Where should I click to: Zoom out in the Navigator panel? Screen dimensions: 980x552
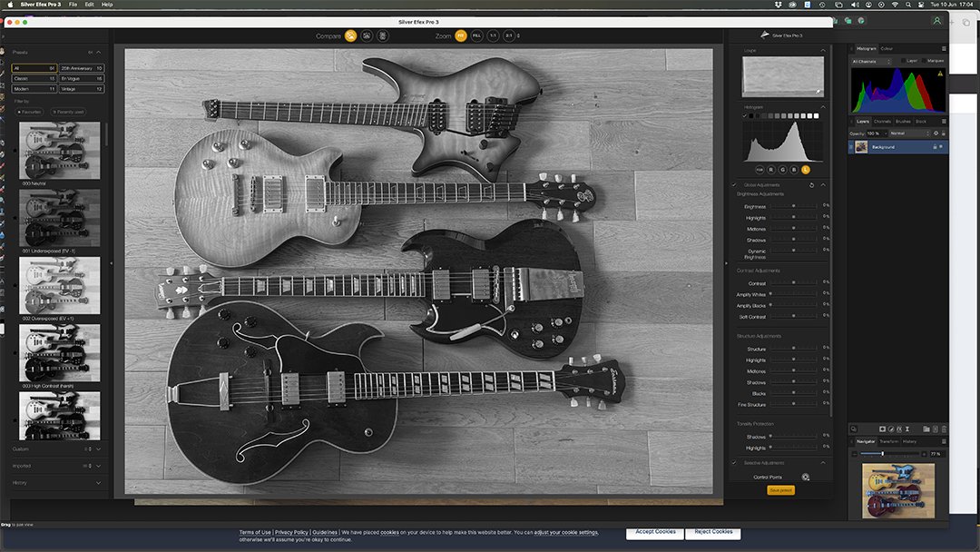pos(855,454)
